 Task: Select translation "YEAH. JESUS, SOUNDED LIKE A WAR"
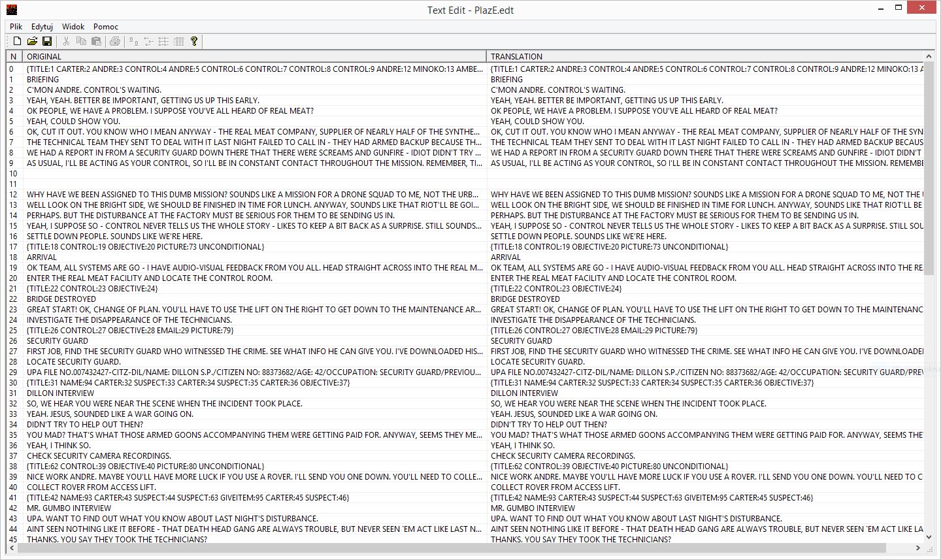tap(574, 414)
